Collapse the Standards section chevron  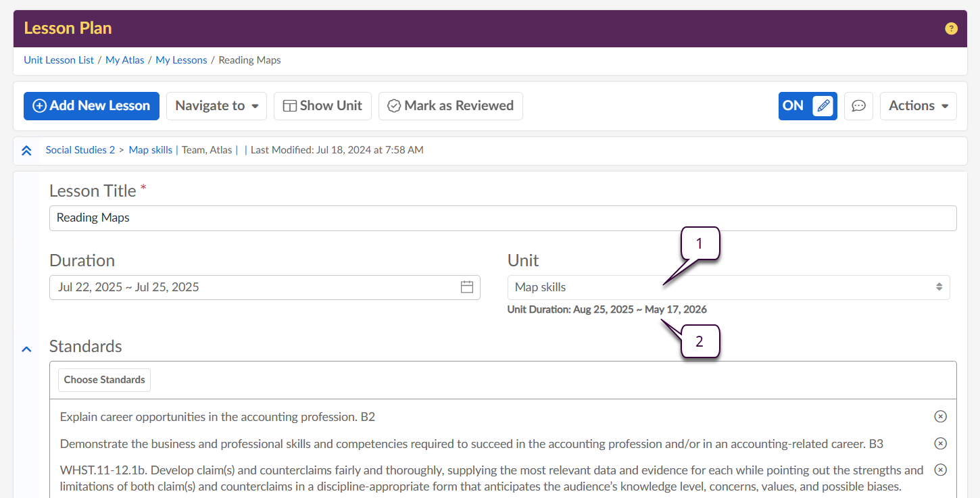click(26, 349)
